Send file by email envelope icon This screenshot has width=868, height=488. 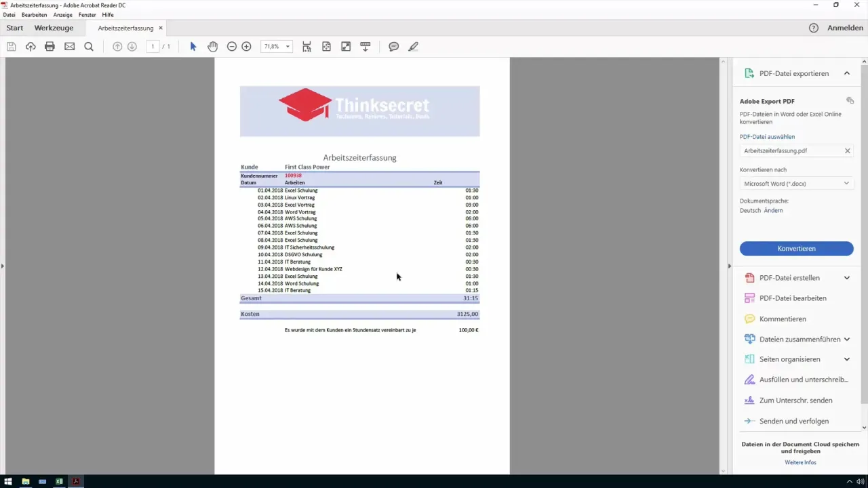coord(69,47)
